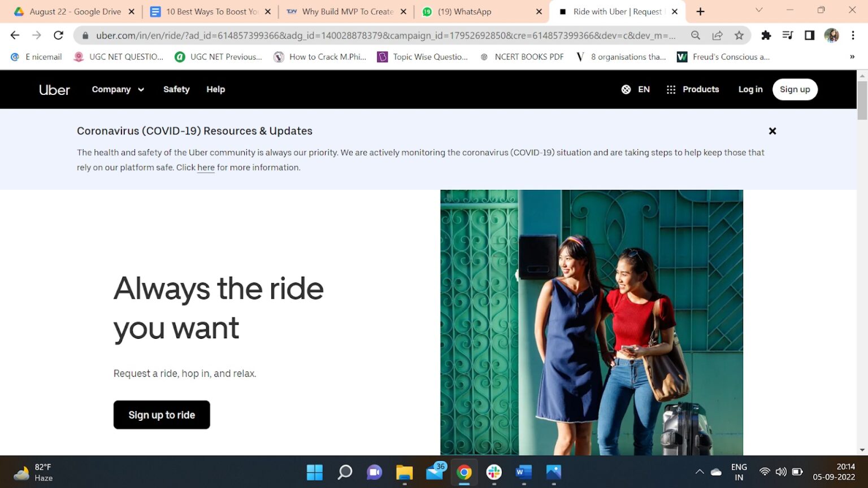Switch to August 22 Google Drive tab

[x=75, y=11]
